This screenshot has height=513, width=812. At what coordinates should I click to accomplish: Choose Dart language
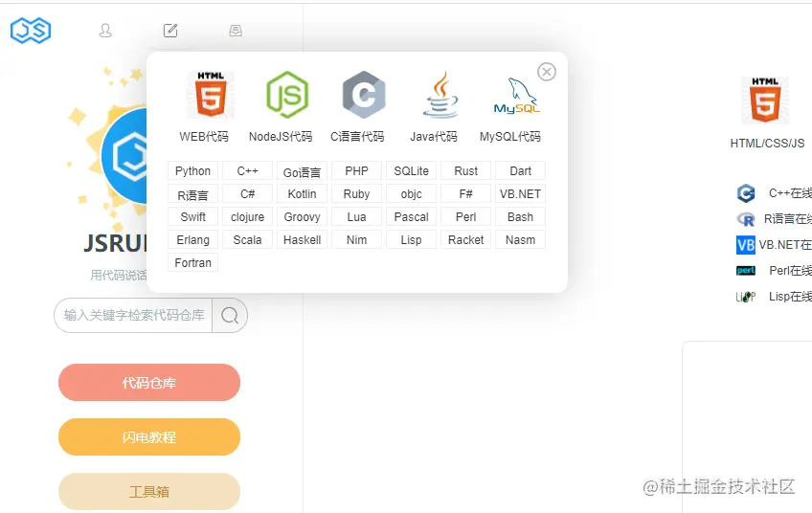(521, 170)
